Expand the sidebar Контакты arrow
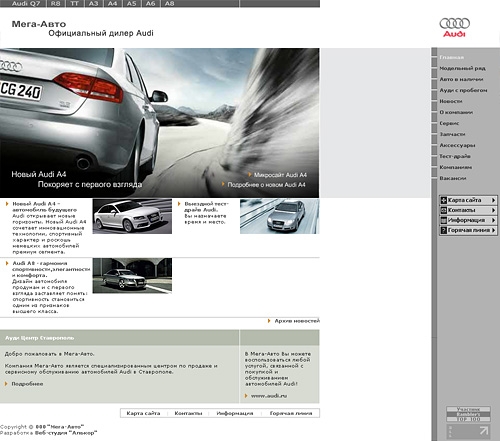This screenshot has height=441, width=500. [x=494, y=210]
